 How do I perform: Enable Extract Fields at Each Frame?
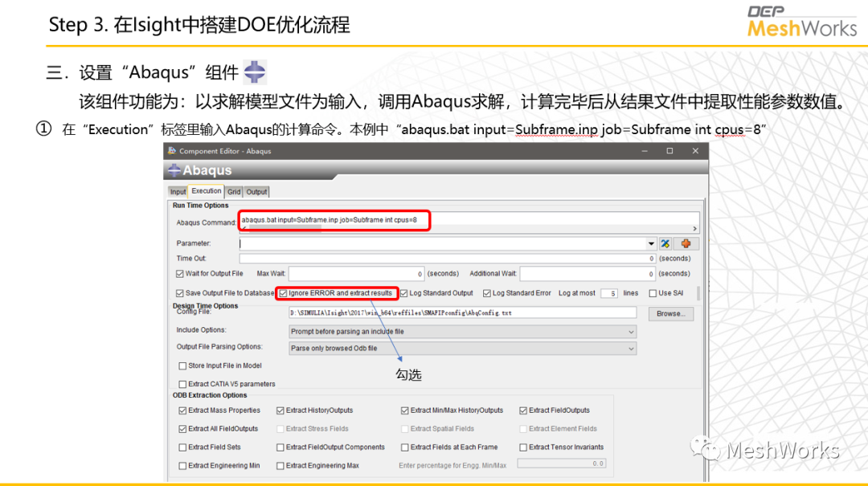(404, 447)
